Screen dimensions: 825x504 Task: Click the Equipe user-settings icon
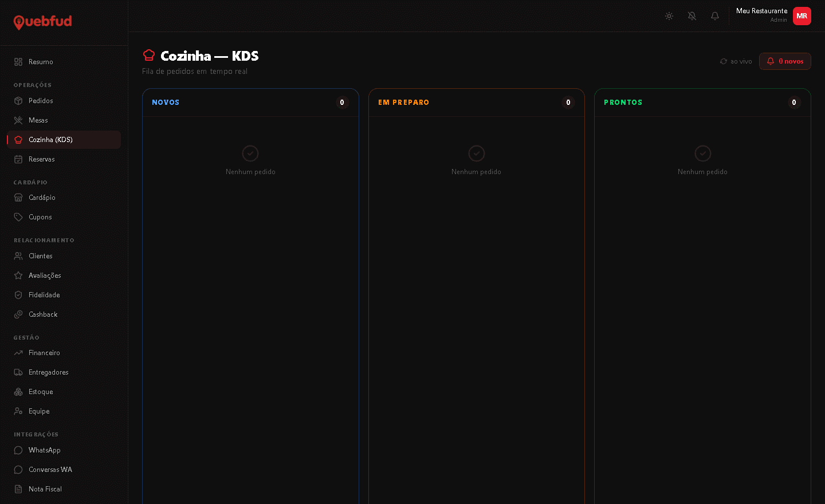18,411
